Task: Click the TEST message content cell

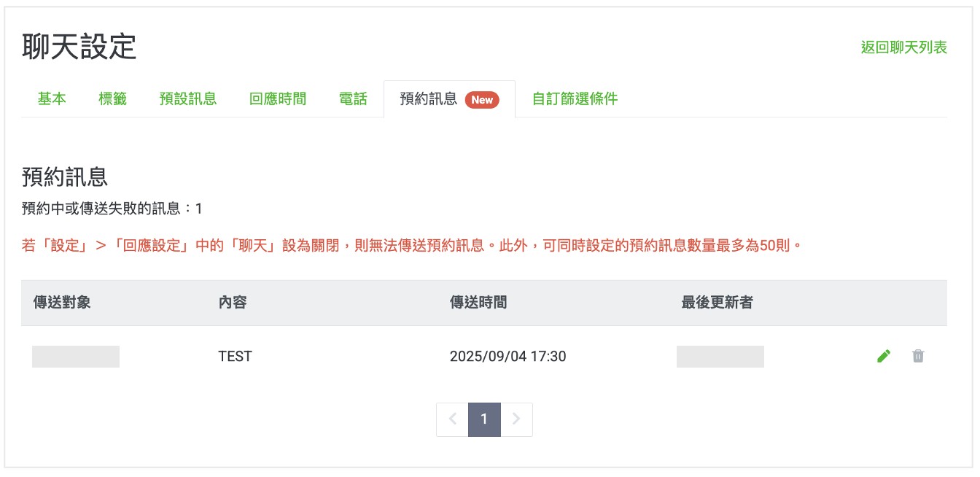Action: (x=235, y=357)
